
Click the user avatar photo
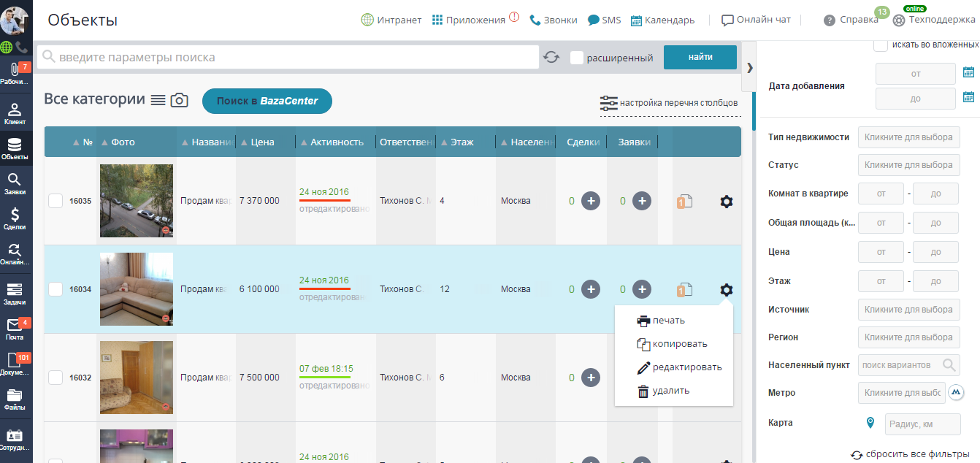point(15,20)
